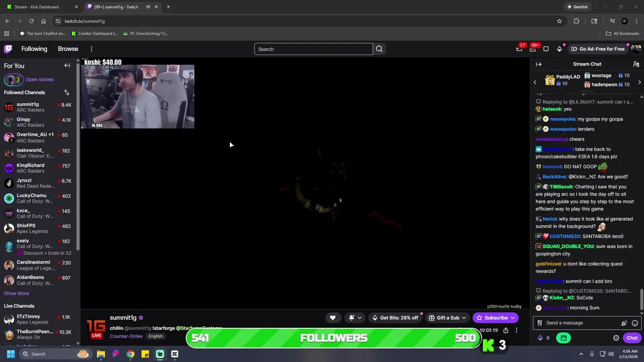Open the notifications inbox showing 99+
The width and height of the screenshot is (644, 362).
point(533,49)
